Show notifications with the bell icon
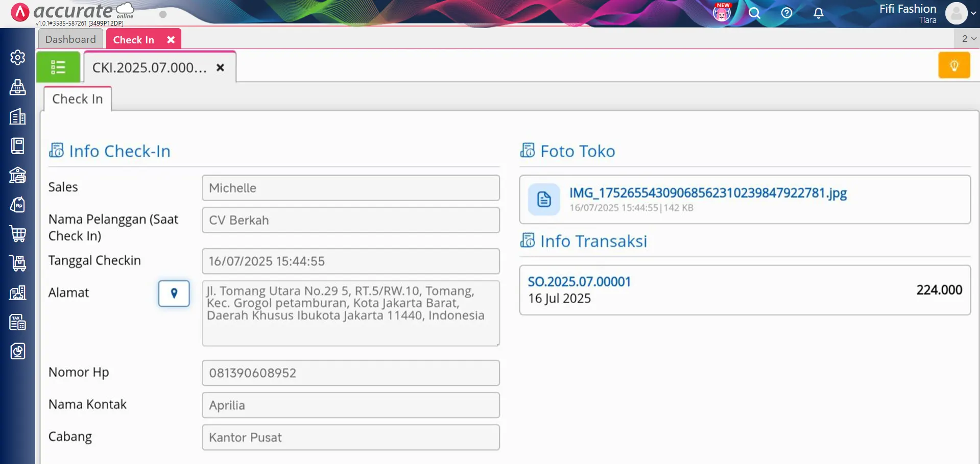The height and width of the screenshot is (464, 980). (x=819, y=13)
